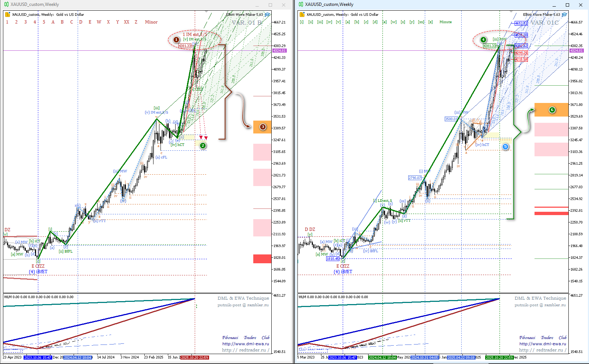Select the green circle marker numbered 2

(203, 146)
